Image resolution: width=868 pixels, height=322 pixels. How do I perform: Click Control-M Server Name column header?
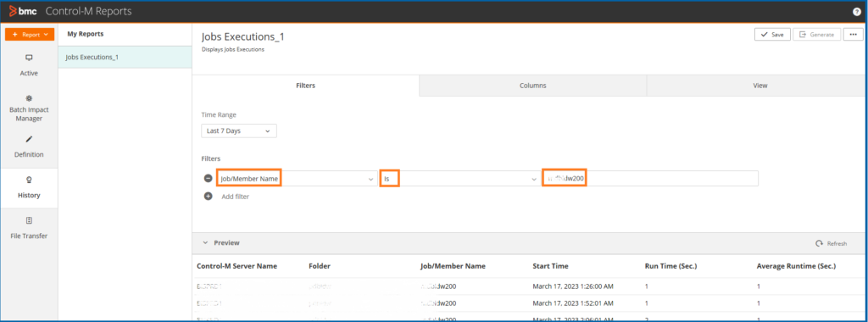[237, 266]
